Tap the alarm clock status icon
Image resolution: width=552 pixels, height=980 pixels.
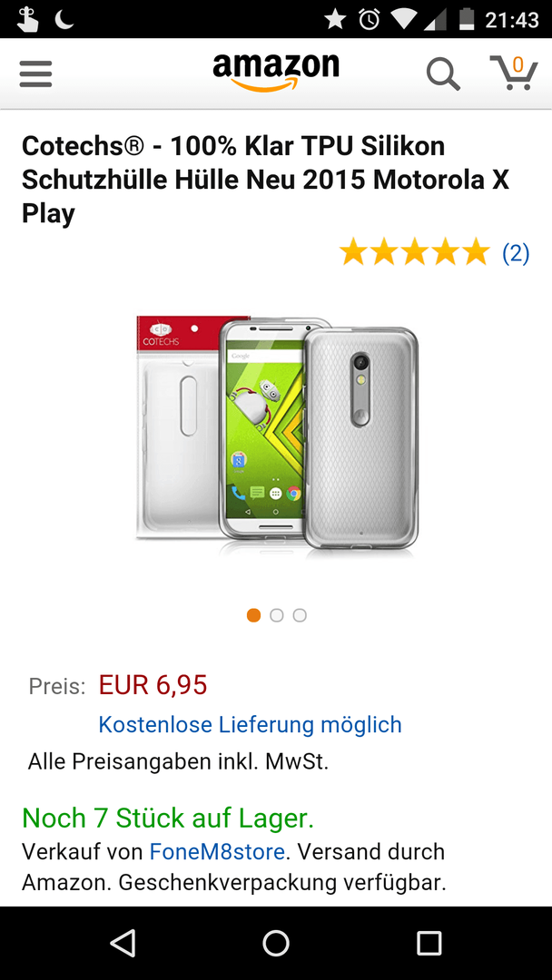pyautogui.click(x=370, y=19)
